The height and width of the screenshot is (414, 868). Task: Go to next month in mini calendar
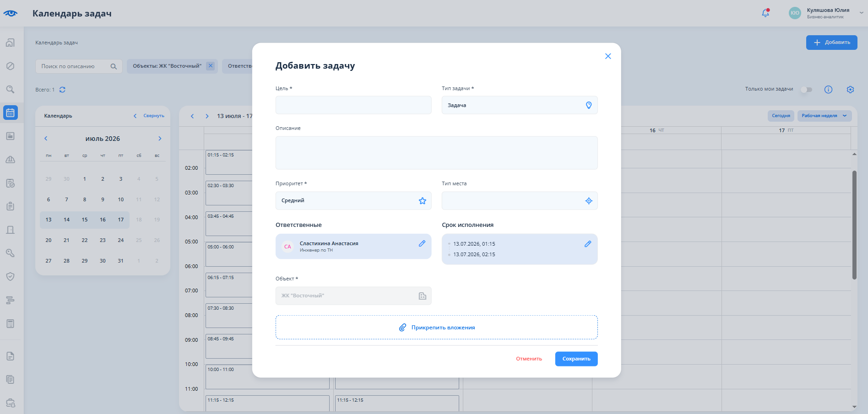[x=160, y=139]
